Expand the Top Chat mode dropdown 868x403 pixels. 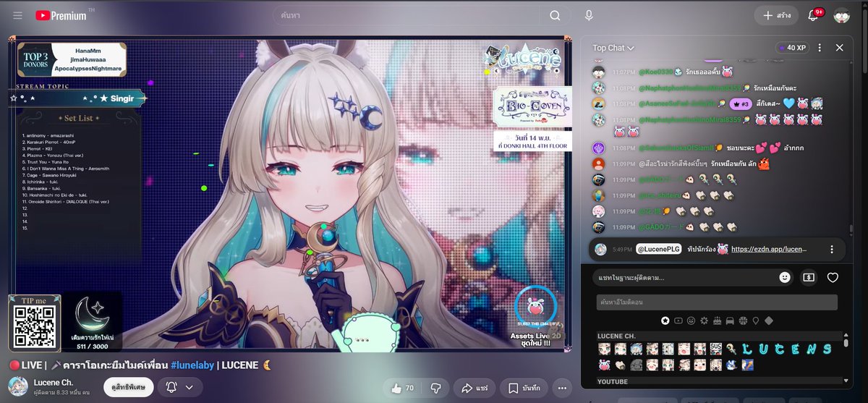pos(613,48)
